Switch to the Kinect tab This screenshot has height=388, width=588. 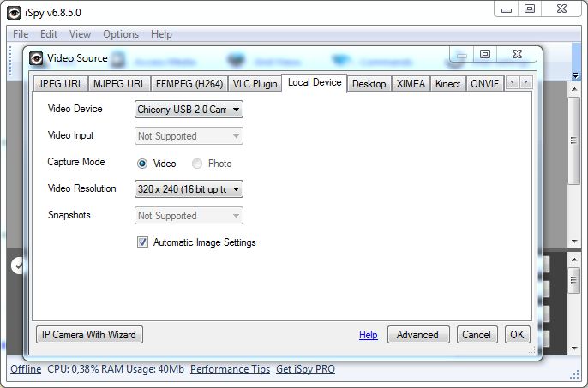(x=447, y=84)
